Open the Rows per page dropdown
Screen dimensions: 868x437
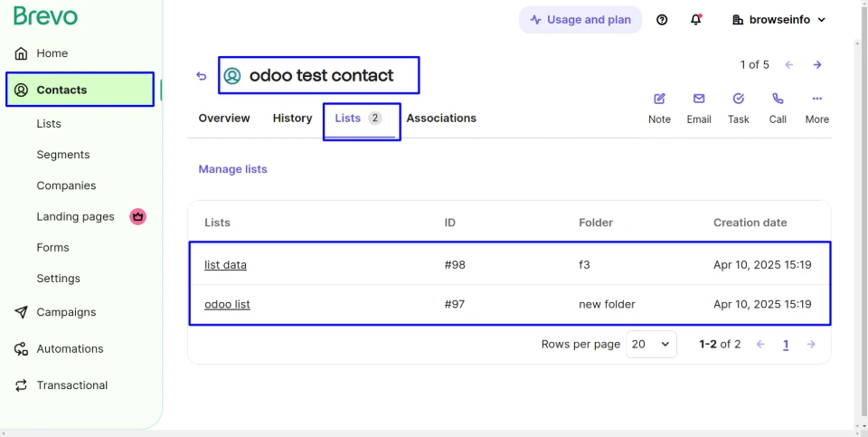tap(651, 345)
